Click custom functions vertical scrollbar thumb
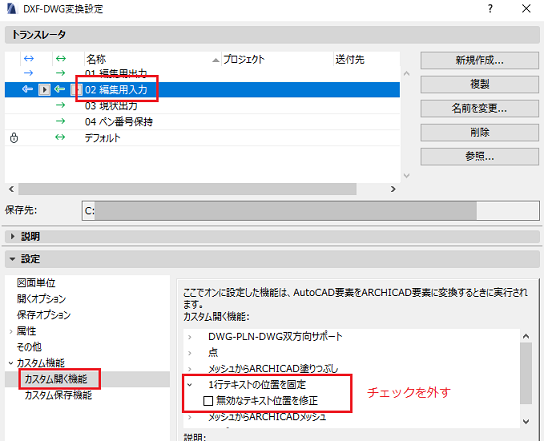Viewport: 544px width, 441px height. (526, 373)
